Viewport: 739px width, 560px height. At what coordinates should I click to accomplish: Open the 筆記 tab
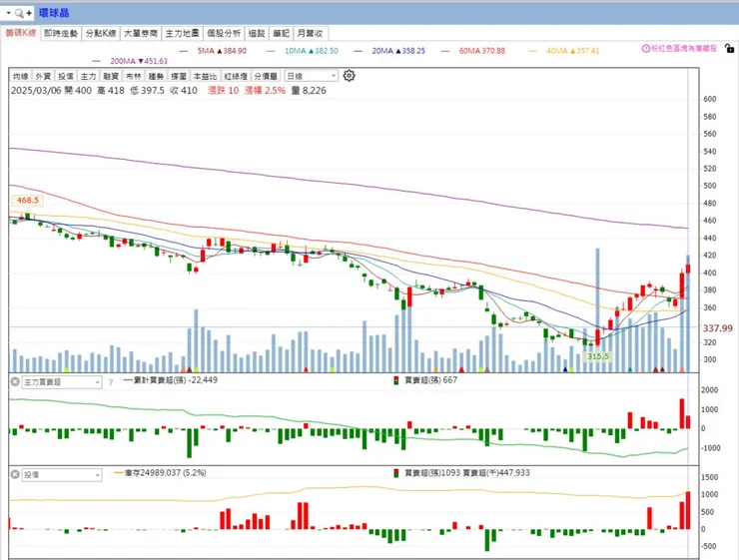tap(281, 33)
